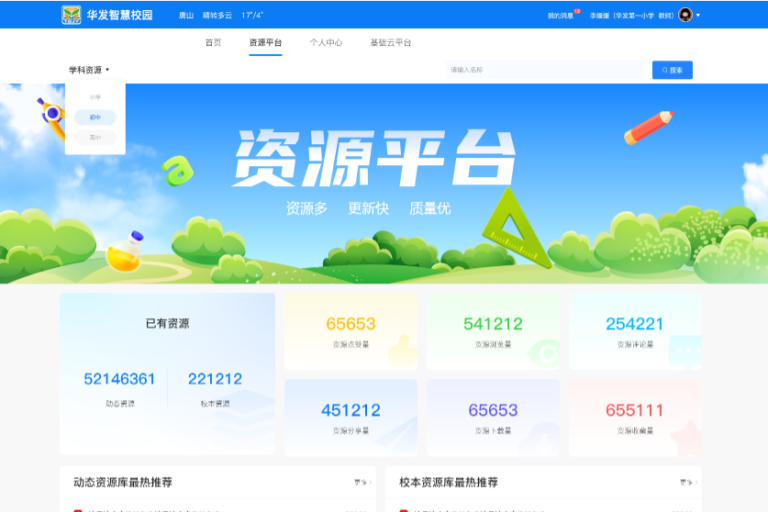Choose the 高中 option
Screen dimensions: 768x512
tap(95, 137)
